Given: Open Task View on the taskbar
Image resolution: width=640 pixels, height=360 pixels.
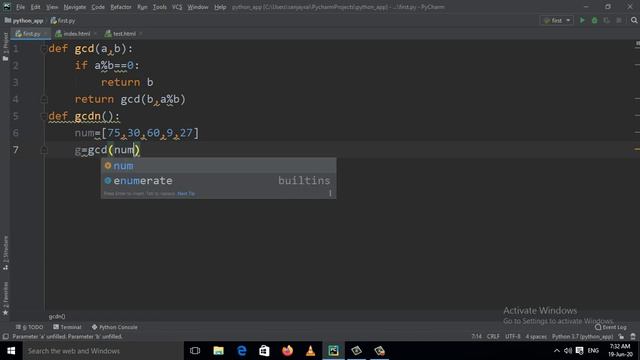Looking at the screenshot, I should click(x=195, y=351).
